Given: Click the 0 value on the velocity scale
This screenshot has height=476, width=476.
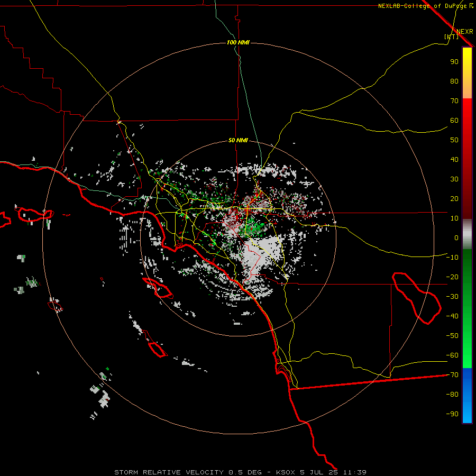Looking at the screenshot, I should (x=456, y=237).
